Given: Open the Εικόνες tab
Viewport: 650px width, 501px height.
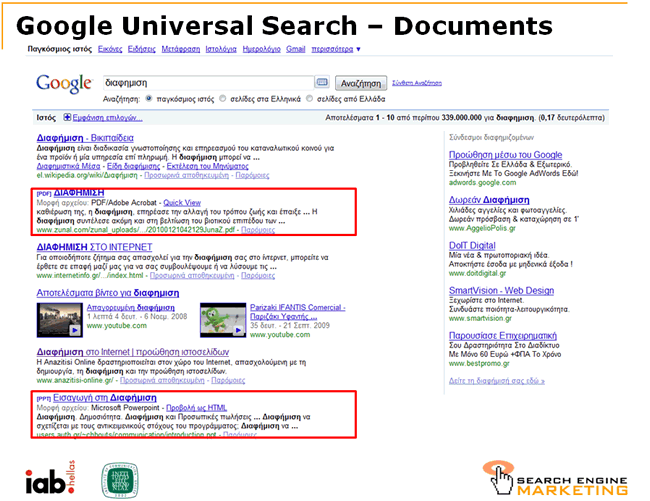Looking at the screenshot, I should click(x=110, y=49).
